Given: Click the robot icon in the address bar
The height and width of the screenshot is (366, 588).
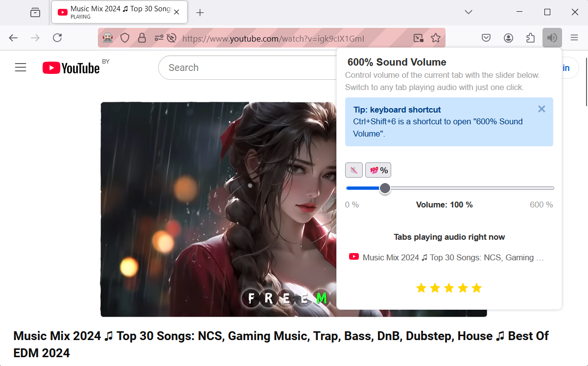Looking at the screenshot, I should [x=108, y=38].
